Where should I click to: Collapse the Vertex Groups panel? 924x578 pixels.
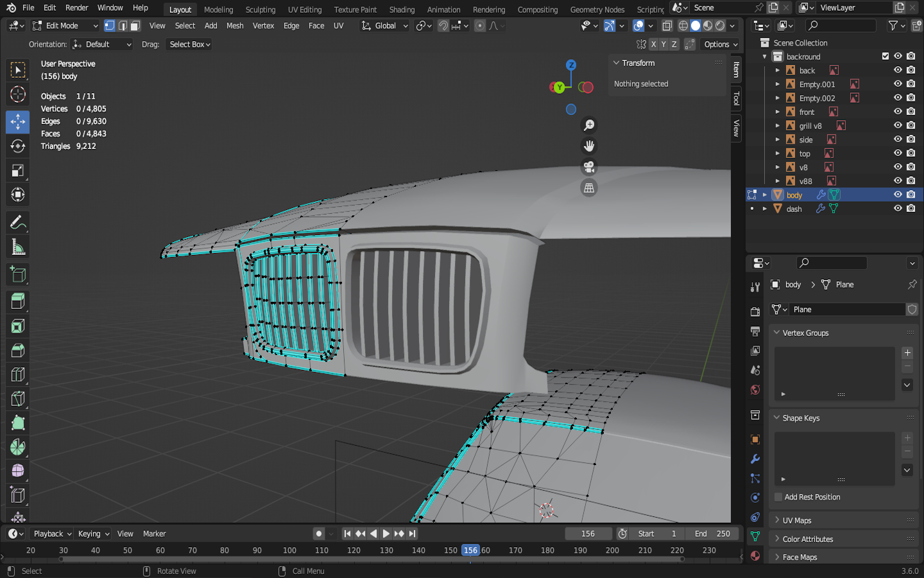click(776, 333)
